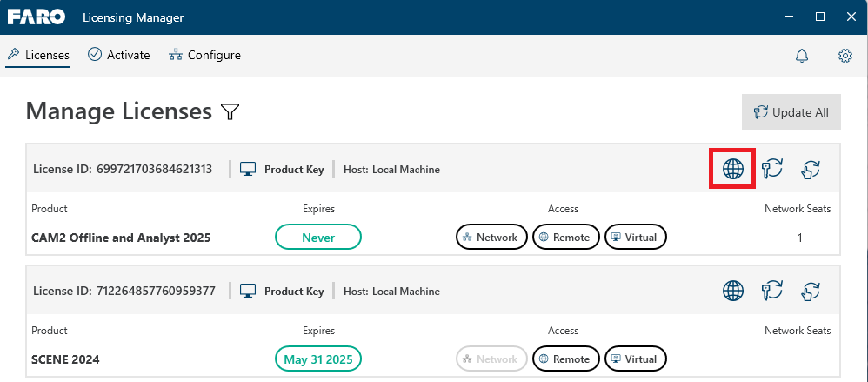
Task: Toggle Virtual access for CAM2 Offline and Analyst
Action: pyautogui.click(x=636, y=237)
